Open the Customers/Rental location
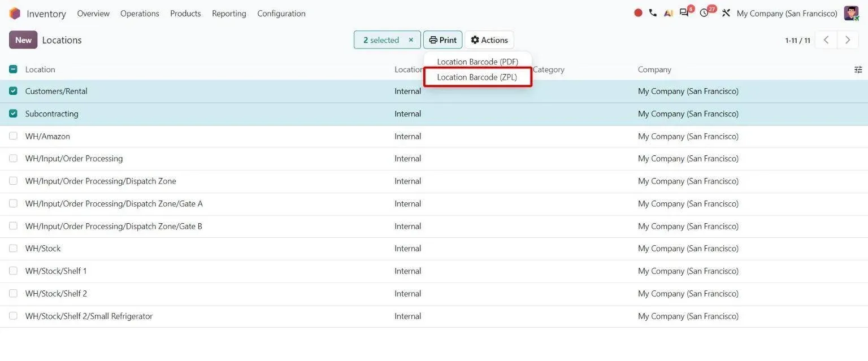868x361 pixels. 57,91
